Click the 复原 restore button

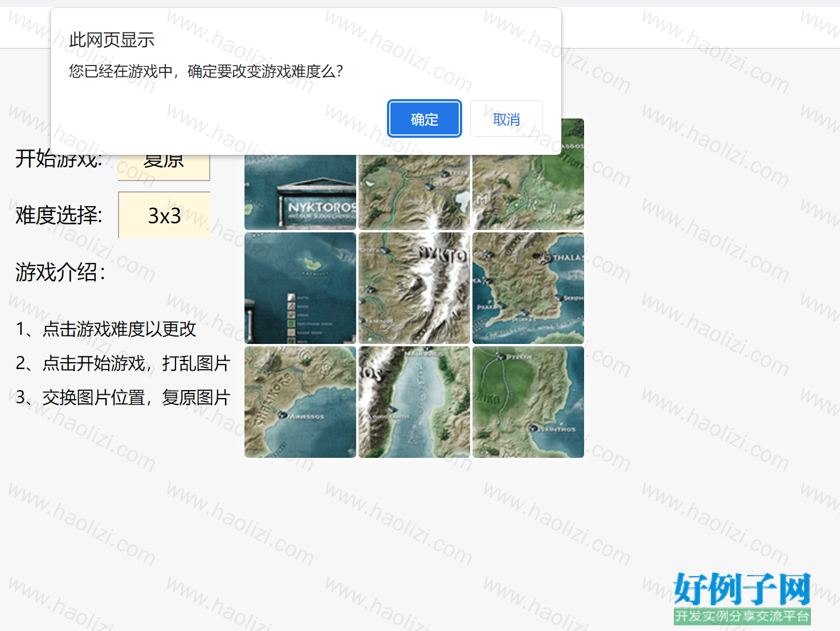(164, 167)
